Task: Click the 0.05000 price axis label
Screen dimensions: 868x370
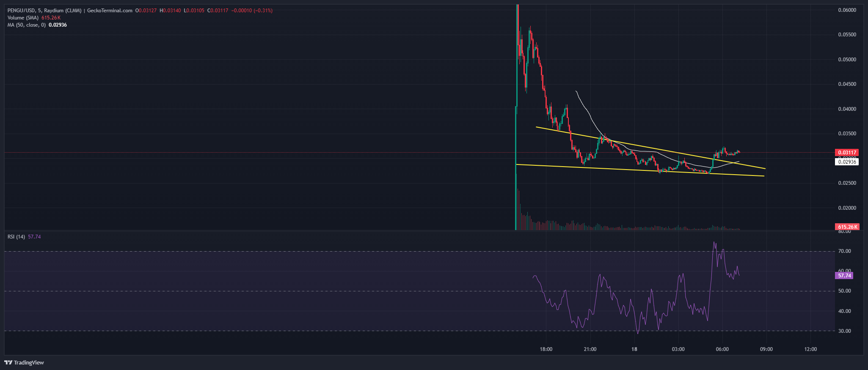Action: 847,60
